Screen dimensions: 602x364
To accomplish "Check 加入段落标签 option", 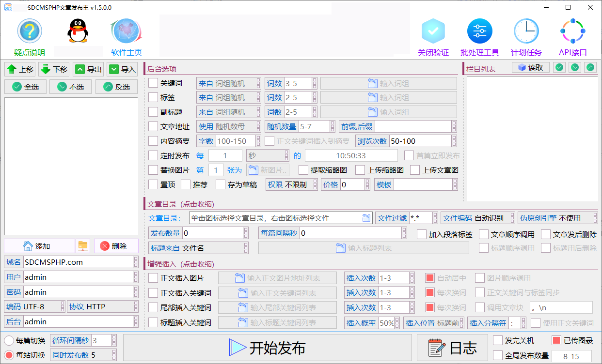I will coord(422,234).
